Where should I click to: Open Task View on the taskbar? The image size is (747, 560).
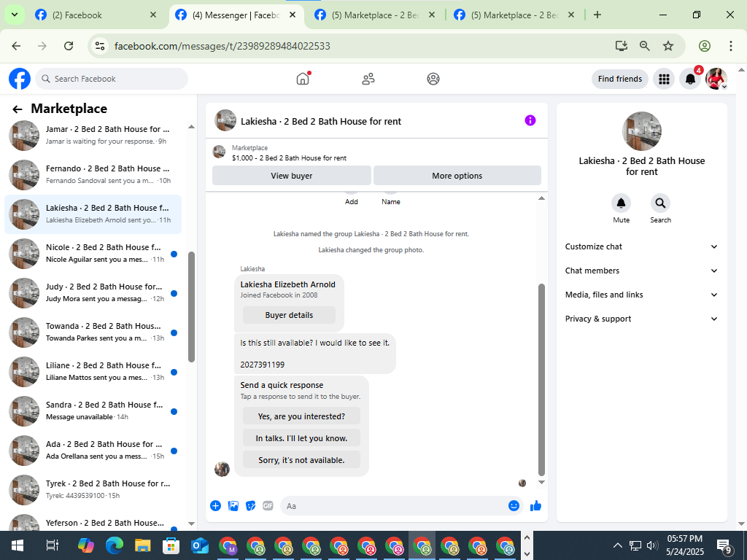[x=52, y=545]
